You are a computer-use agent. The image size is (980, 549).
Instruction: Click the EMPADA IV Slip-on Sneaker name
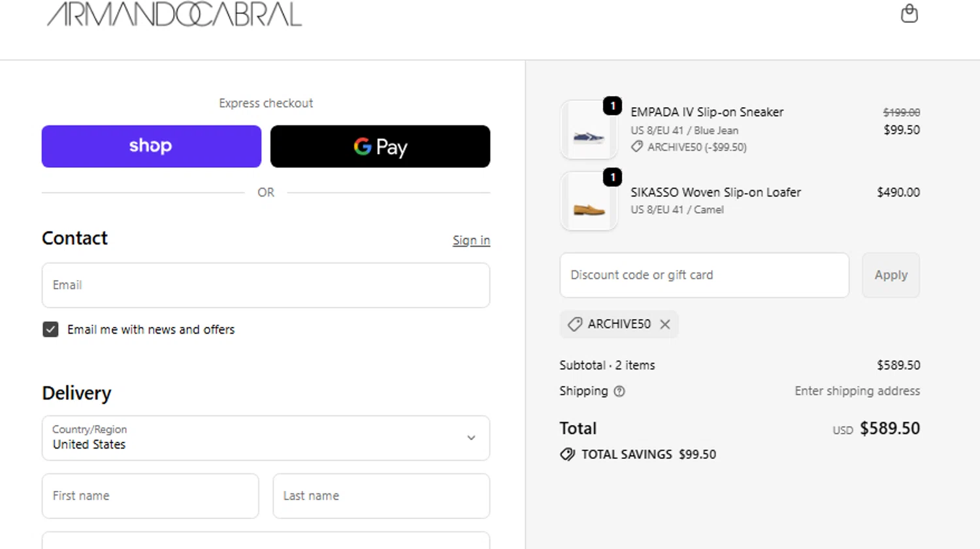pyautogui.click(x=707, y=112)
